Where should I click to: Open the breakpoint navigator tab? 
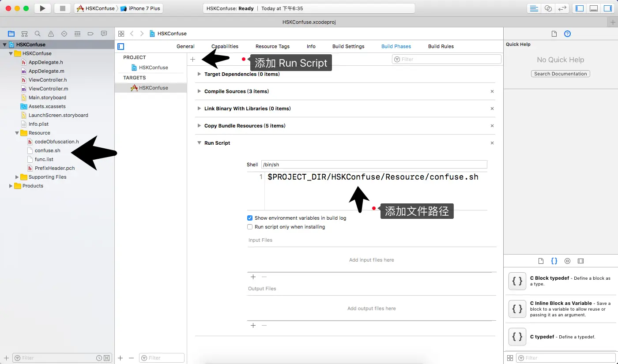[x=90, y=34]
